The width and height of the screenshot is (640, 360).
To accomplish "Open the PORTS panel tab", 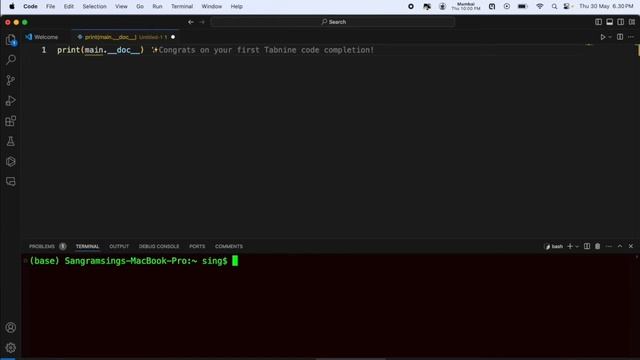I will coord(197,247).
